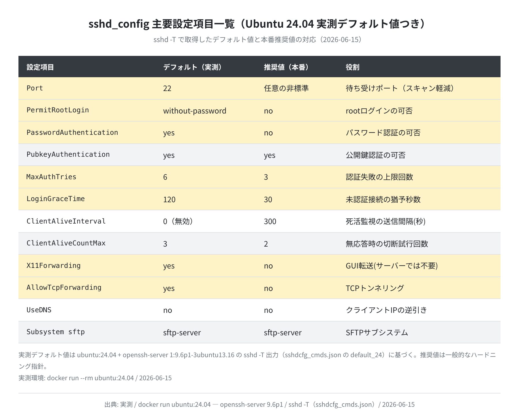Click the 公開鍵認証の可否 description

376,155
